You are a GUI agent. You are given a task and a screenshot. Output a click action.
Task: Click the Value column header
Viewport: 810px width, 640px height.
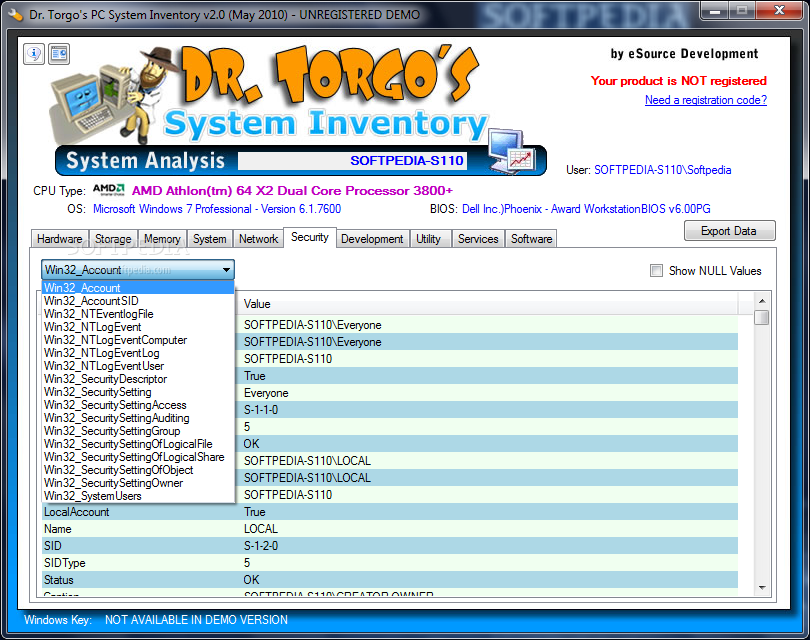(488, 304)
